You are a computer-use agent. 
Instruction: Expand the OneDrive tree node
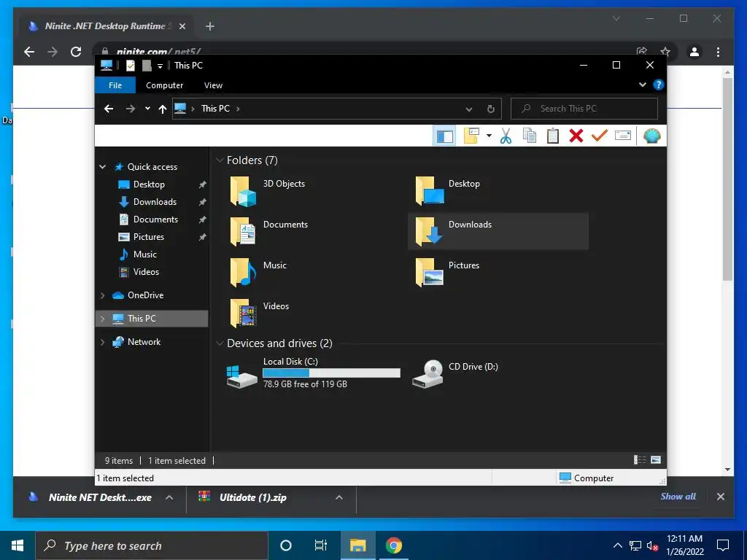(102, 295)
